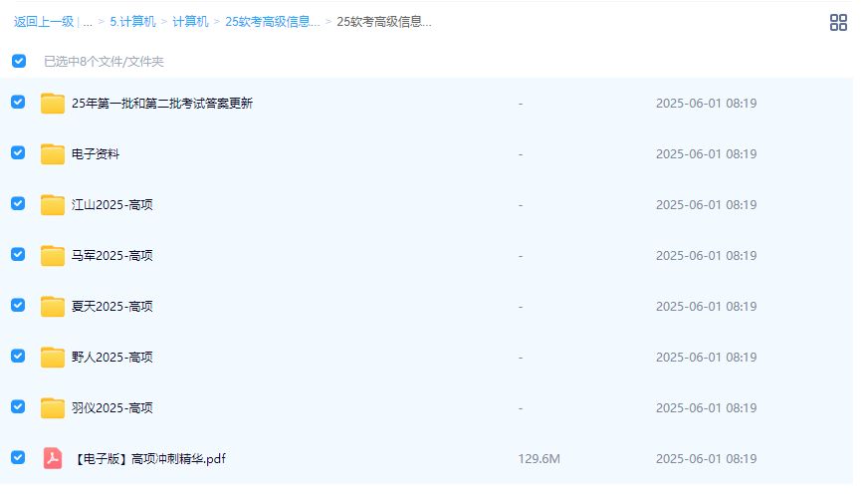
Task: Uncheck 高项冲刺精华.pdf checkbox
Action: tap(18, 458)
